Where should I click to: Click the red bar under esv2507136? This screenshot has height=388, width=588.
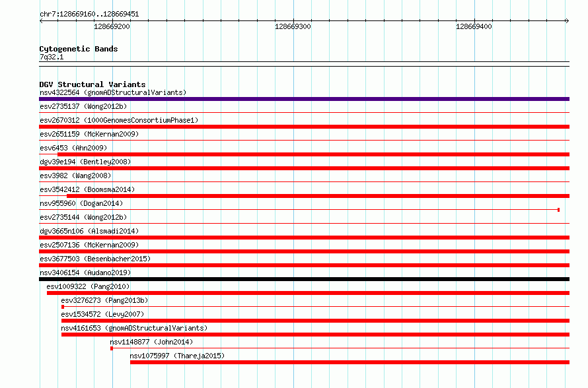click(304, 251)
